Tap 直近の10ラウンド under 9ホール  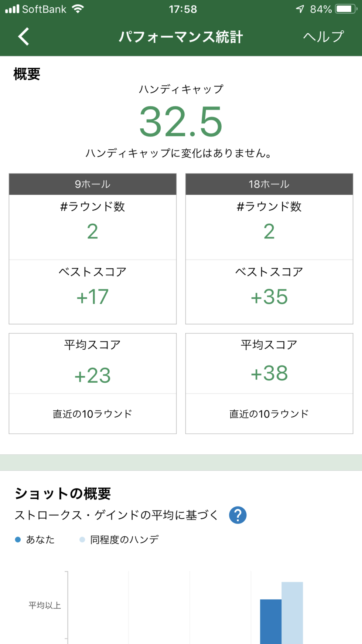[93, 414]
